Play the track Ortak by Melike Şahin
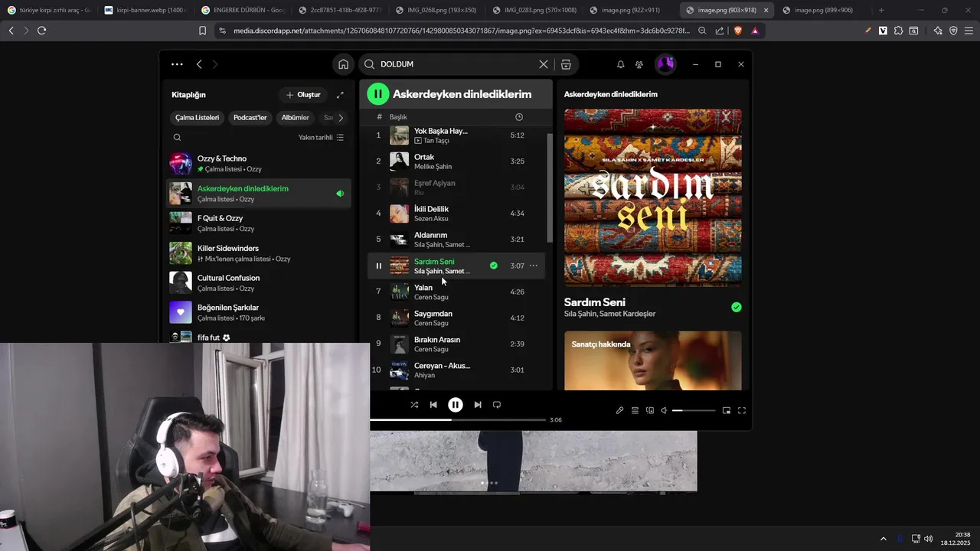Viewport: 980px width, 551px height. 456,161
